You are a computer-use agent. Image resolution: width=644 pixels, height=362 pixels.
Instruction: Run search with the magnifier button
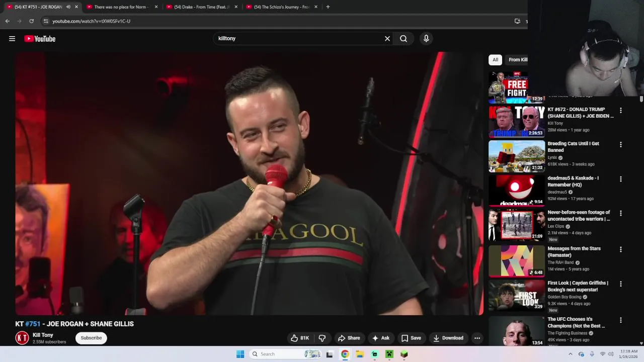point(404,39)
